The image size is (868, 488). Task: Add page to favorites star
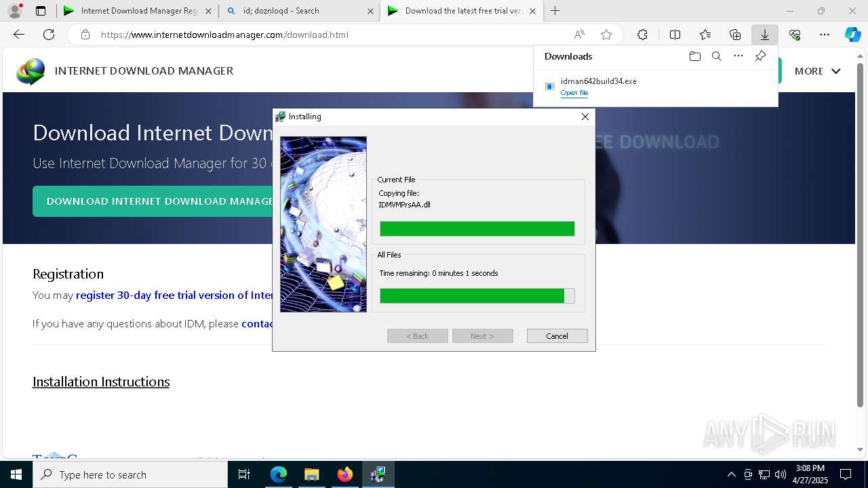pyautogui.click(x=606, y=35)
